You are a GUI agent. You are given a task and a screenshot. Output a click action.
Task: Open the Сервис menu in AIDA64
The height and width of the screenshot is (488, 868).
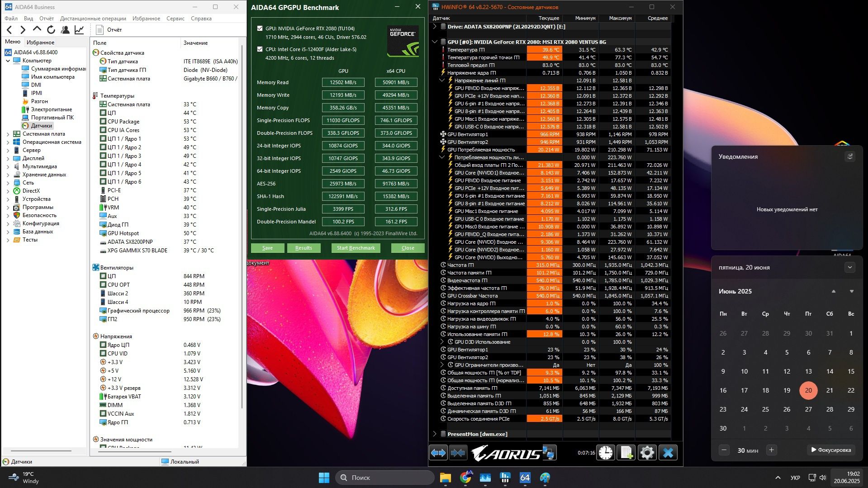[x=175, y=19]
